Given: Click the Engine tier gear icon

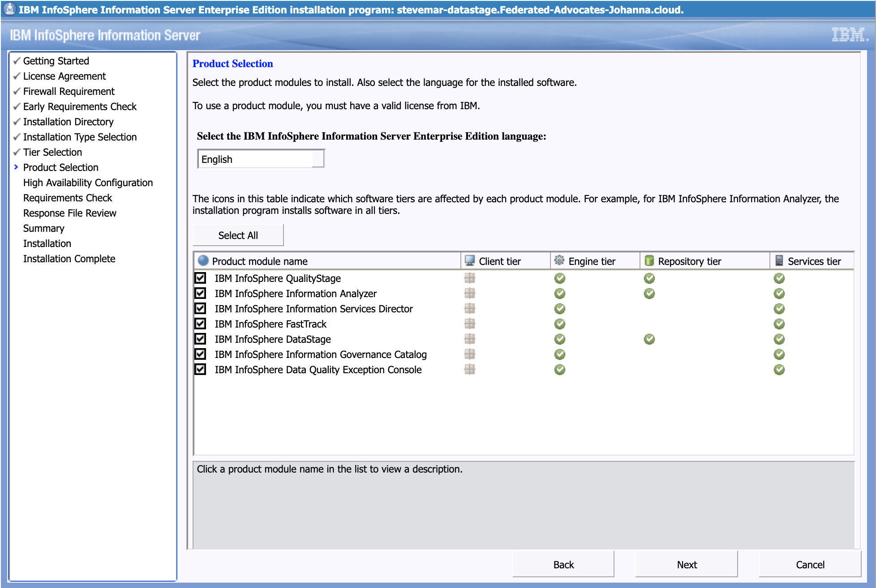Looking at the screenshot, I should tap(559, 260).
